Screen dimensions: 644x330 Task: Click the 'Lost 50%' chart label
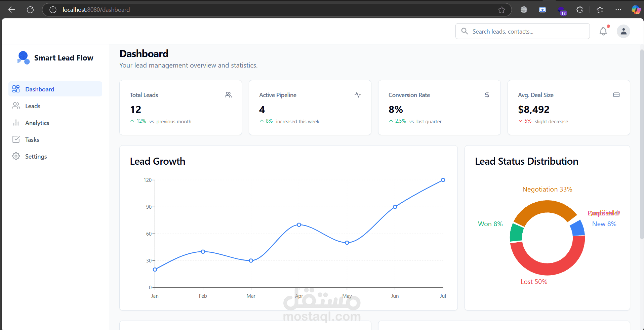tap(534, 282)
